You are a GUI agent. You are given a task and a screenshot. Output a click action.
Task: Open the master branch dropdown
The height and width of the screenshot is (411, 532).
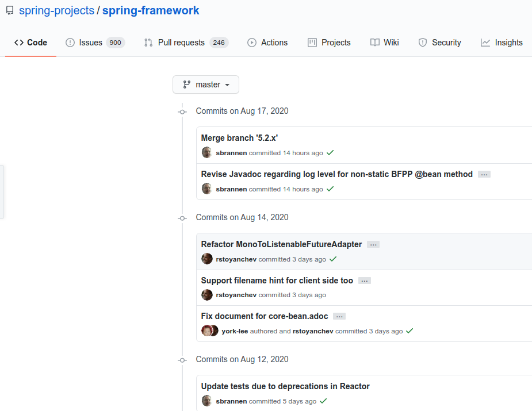pos(205,84)
